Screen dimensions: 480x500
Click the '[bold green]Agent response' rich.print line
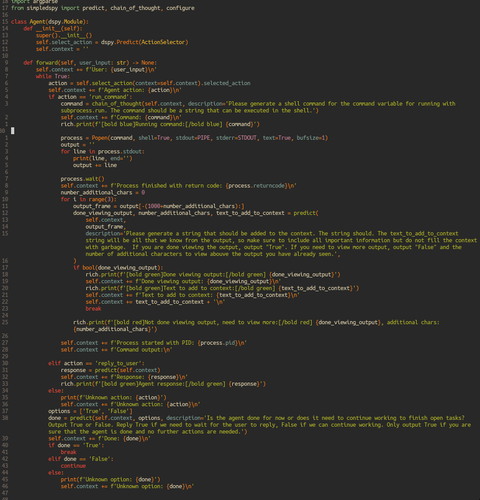(163, 384)
